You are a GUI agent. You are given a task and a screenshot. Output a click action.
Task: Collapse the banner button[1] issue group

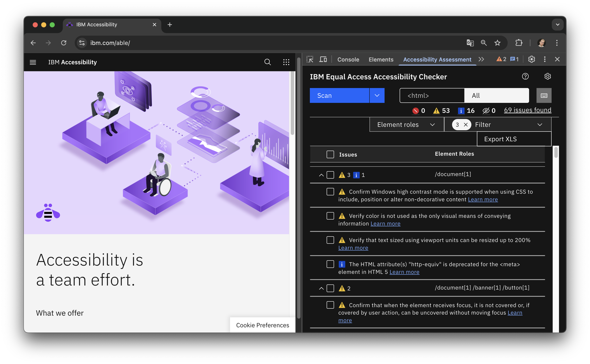321,288
